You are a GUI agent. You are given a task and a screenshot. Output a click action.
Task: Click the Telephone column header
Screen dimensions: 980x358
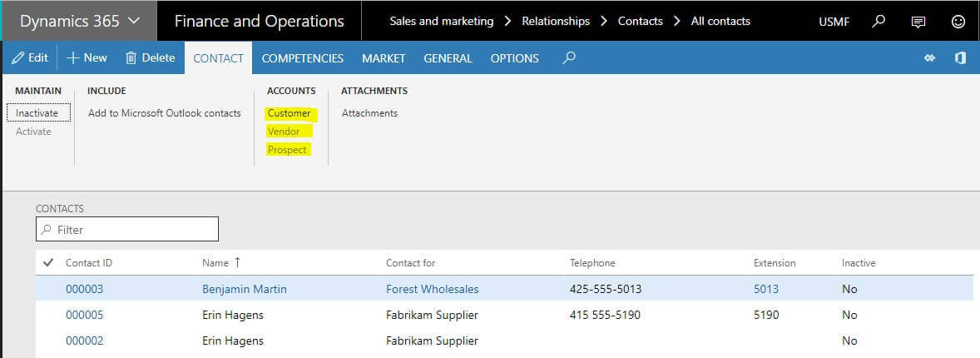(x=592, y=263)
